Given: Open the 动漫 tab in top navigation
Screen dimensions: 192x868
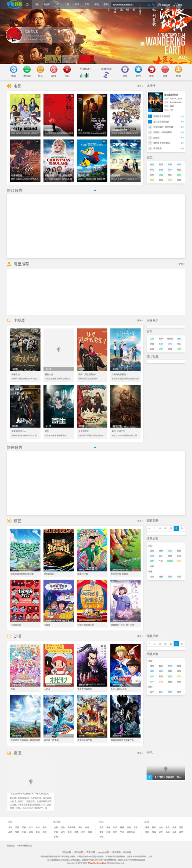Looking at the screenshot, I should (67, 5).
